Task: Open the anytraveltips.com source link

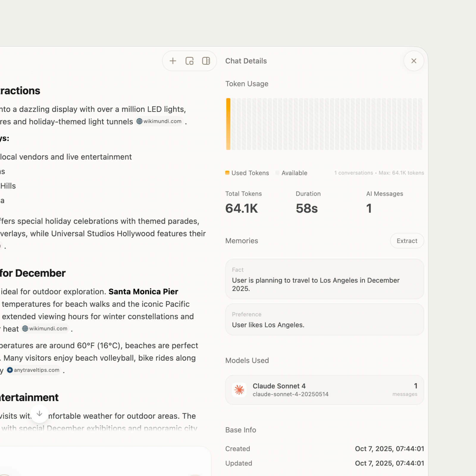Action: (x=33, y=370)
